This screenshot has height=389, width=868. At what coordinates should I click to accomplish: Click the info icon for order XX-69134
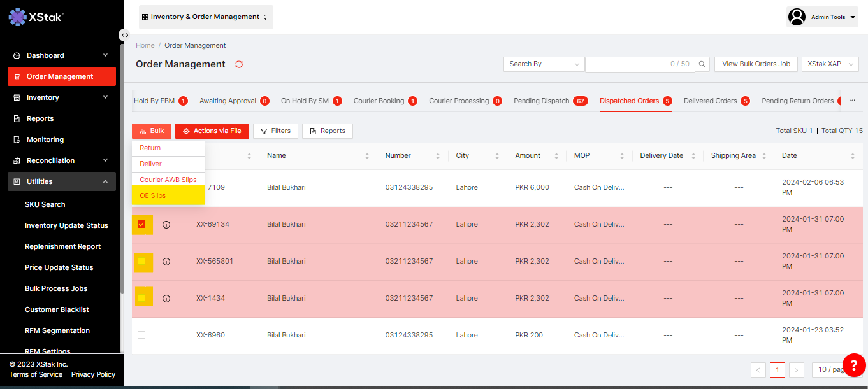click(x=166, y=225)
